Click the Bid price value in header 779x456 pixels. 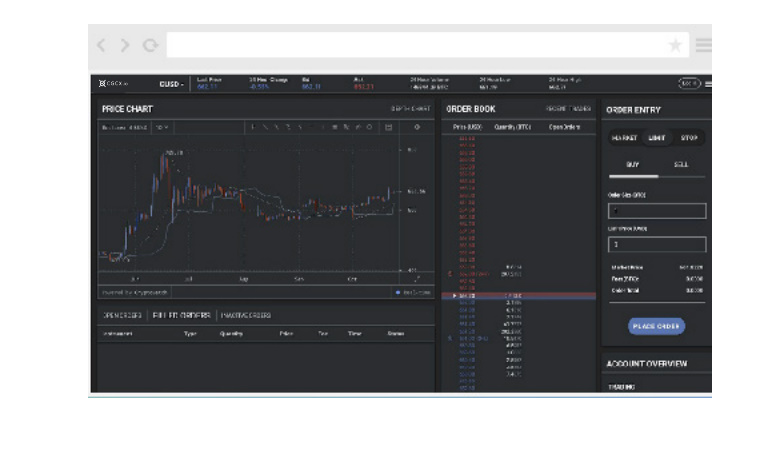coord(311,87)
